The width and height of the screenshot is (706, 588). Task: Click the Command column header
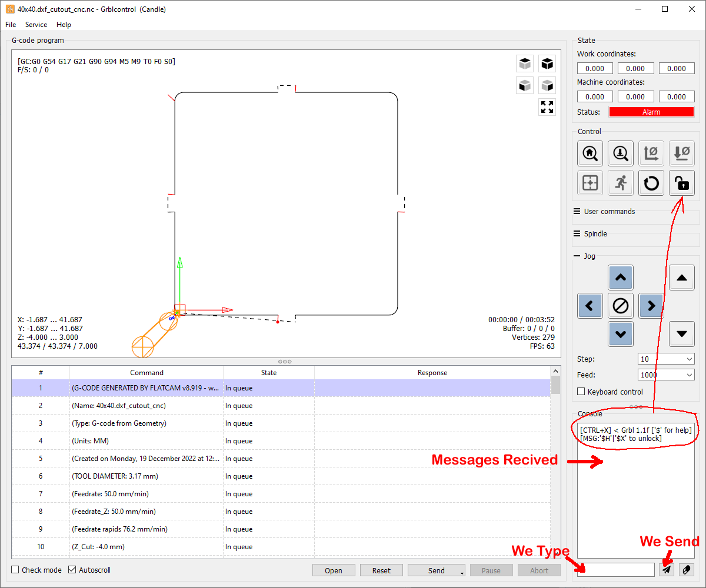(146, 373)
